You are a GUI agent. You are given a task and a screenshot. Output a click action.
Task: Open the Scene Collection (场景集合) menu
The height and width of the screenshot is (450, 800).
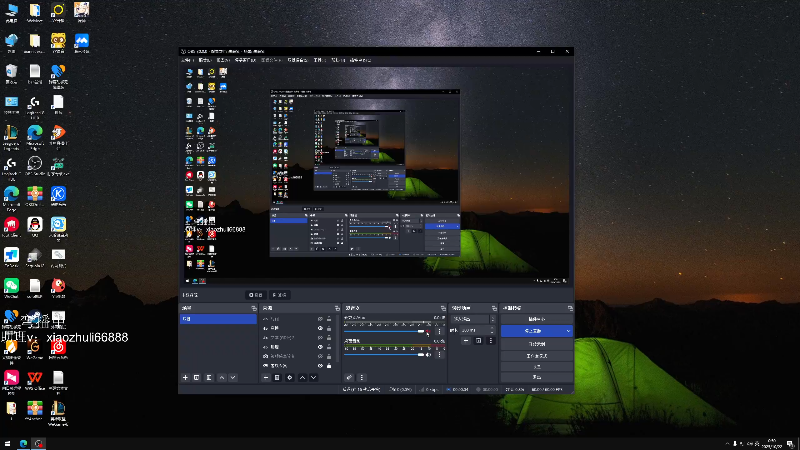point(298,60)
